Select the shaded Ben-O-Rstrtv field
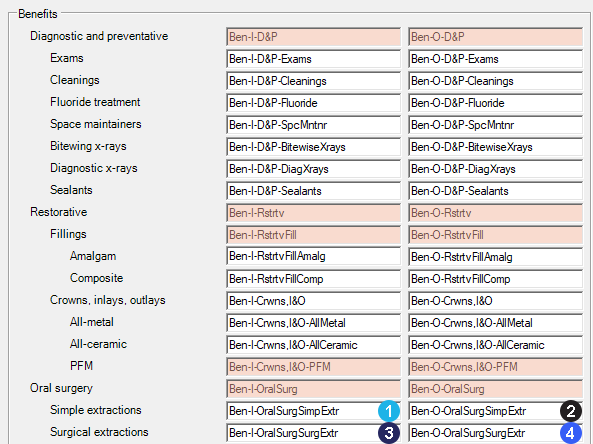This screenshot has height=444, width=593. [495, 213]
